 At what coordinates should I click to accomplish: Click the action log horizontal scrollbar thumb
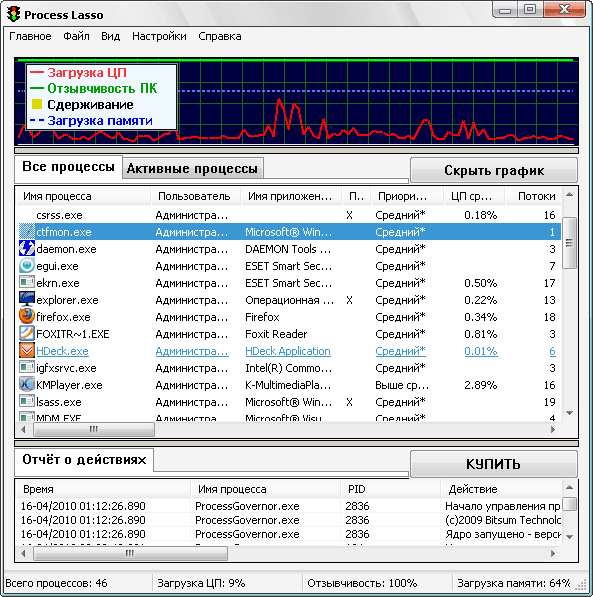pos(130,553)
